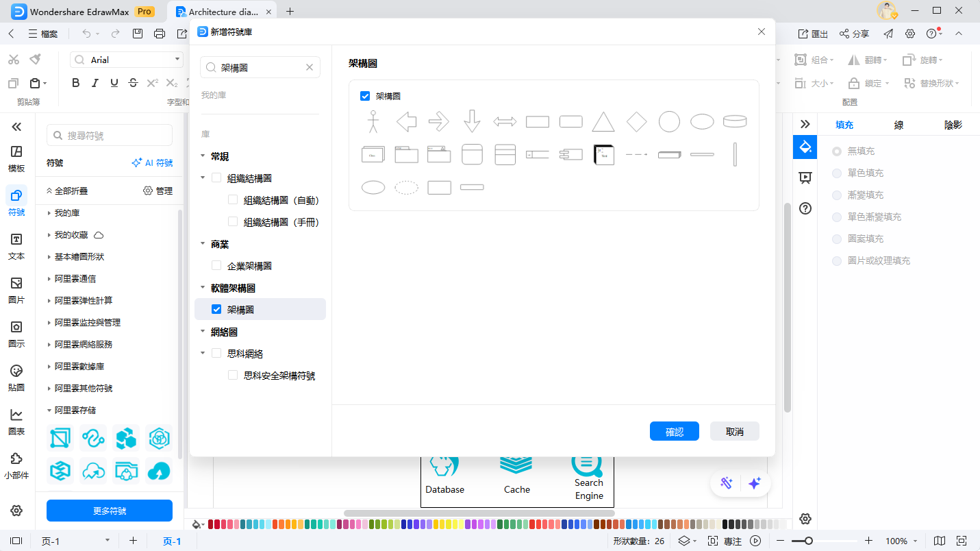Collapse the 常規 category in library tree
The width and height of the screenshot is (980, 551).
pyautogui.click(x=203, y=156)
